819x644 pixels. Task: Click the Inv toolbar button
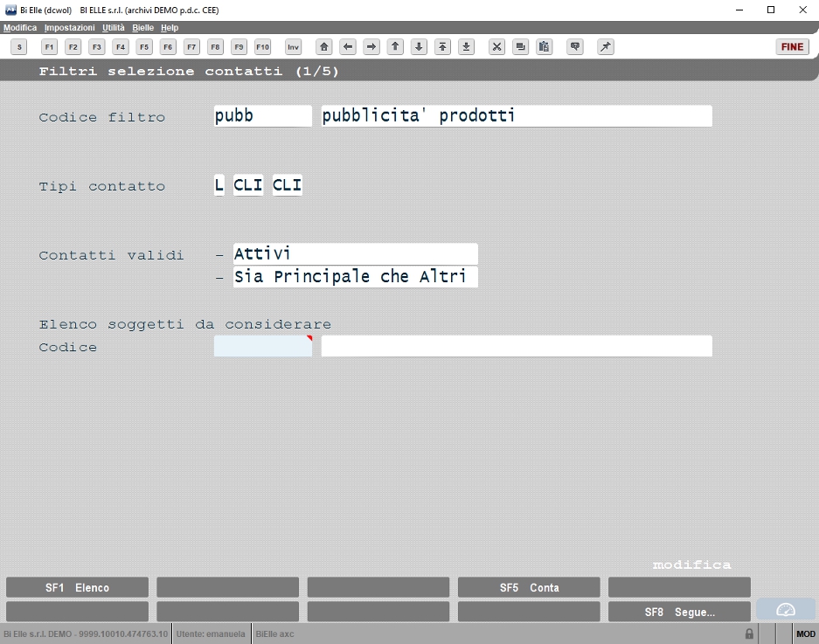pos(294,47)
